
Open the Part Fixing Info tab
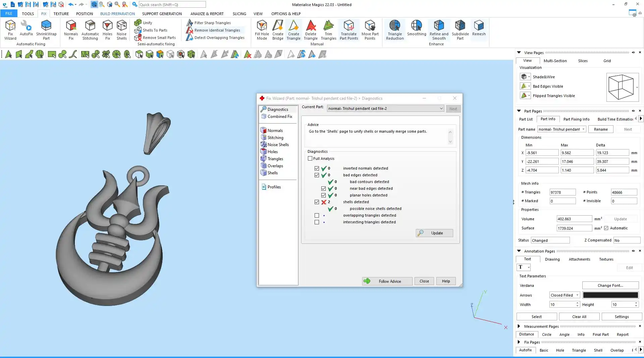pos(576,119)
